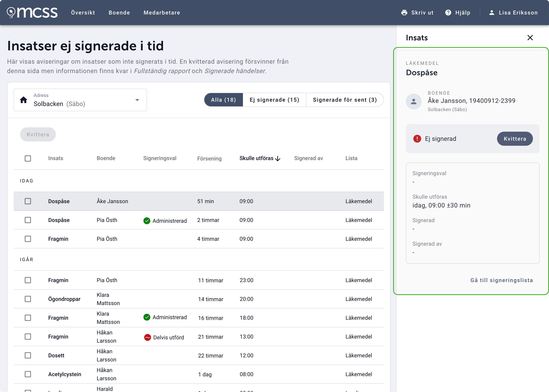Close the Insats side panel
This screenshot has height=392, width=549.
coord(530,38)
